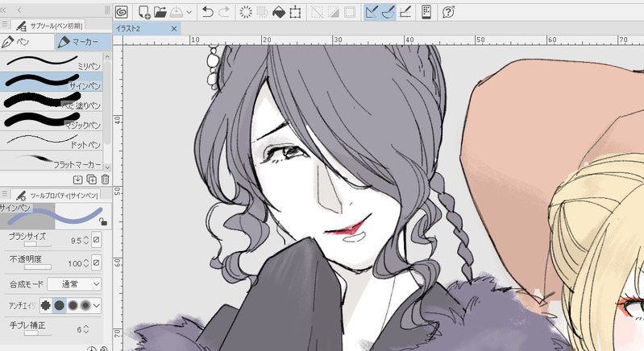Open the smartphone companion mode icon
This screenshot has height=351, width=644.
tap(426, 12)
